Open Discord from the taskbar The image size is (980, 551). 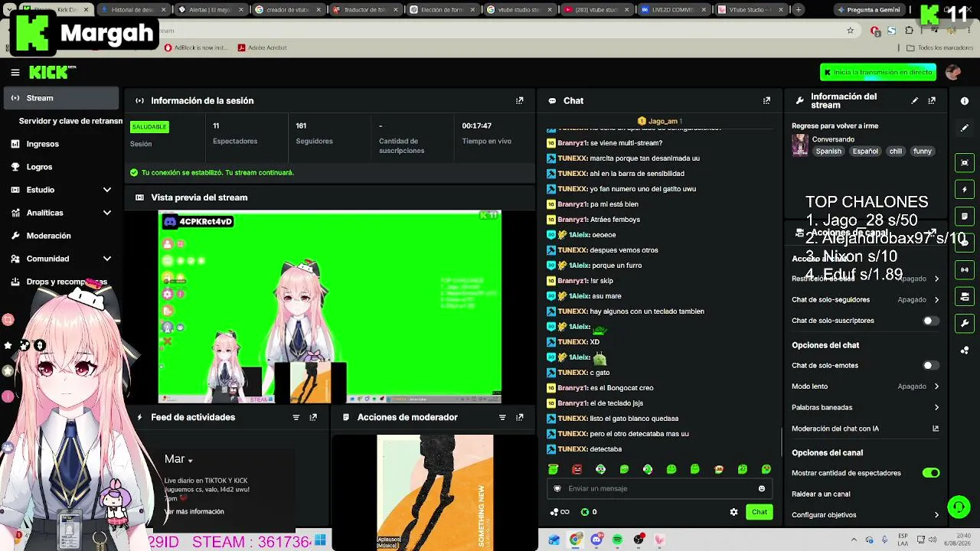click(x=596, y=540)
